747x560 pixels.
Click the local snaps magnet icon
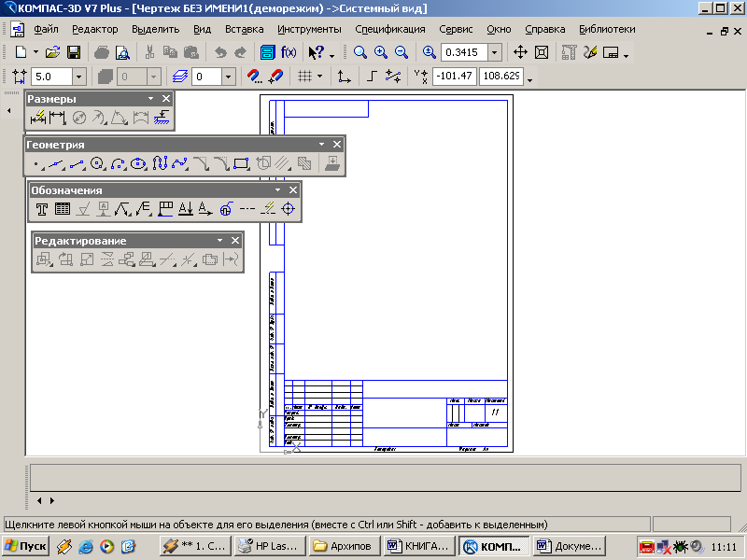275,77
